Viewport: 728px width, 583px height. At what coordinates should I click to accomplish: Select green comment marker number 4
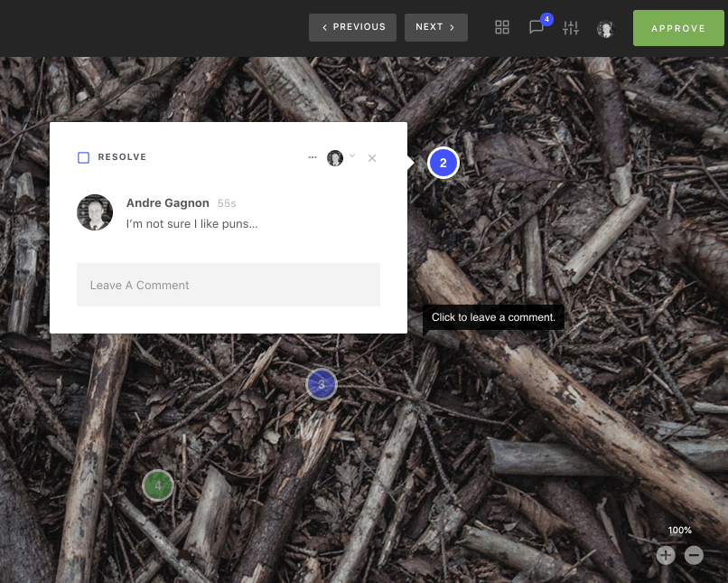point(158,485)
